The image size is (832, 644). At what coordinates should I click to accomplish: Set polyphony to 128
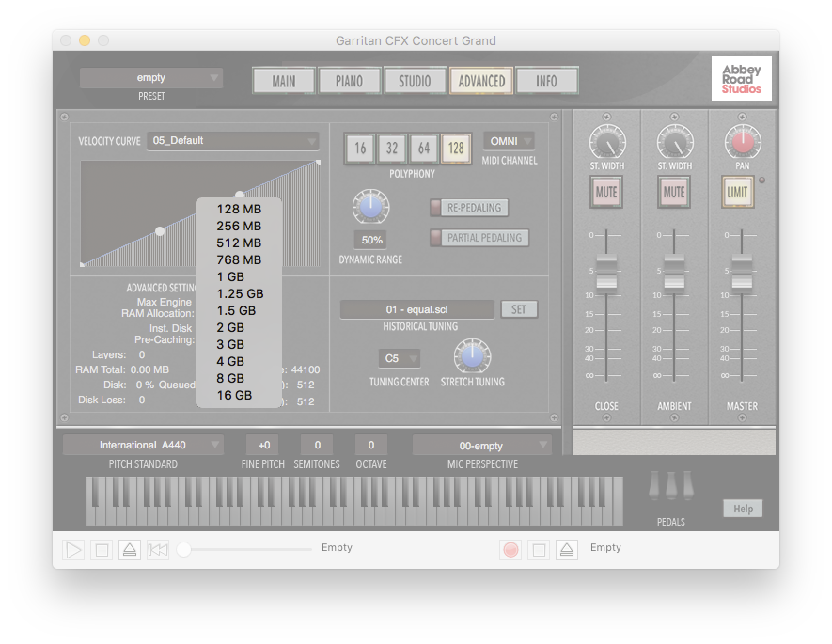[x=456, y=148]
